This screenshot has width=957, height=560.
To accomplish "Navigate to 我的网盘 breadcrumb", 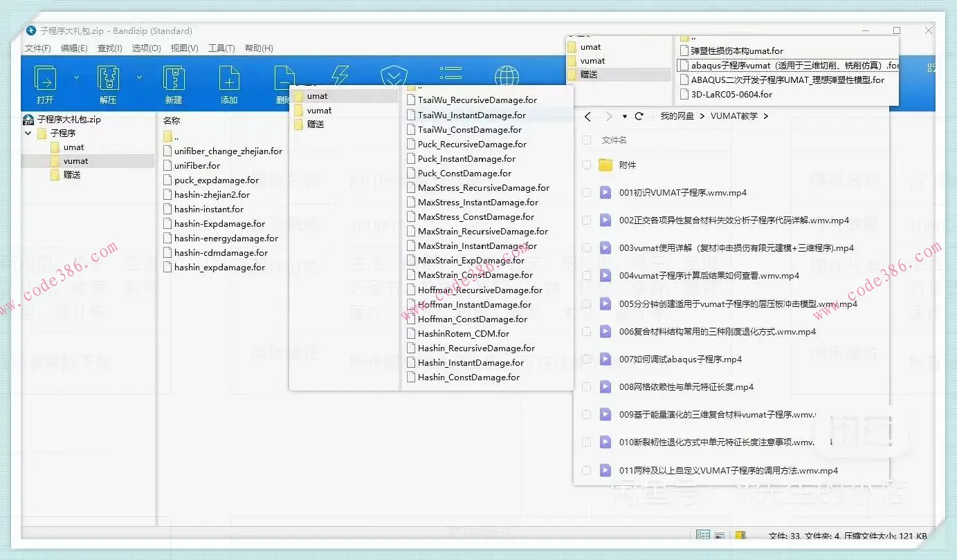I will 677,116.
